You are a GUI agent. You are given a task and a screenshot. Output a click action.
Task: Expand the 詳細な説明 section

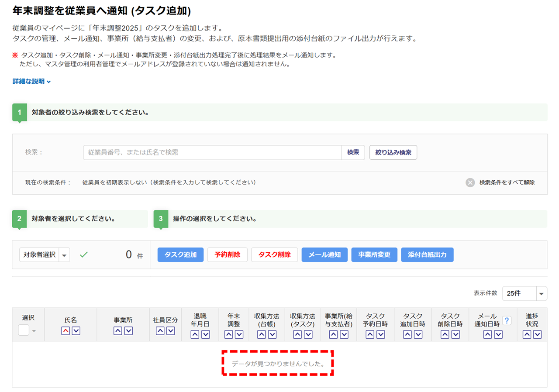32,82
